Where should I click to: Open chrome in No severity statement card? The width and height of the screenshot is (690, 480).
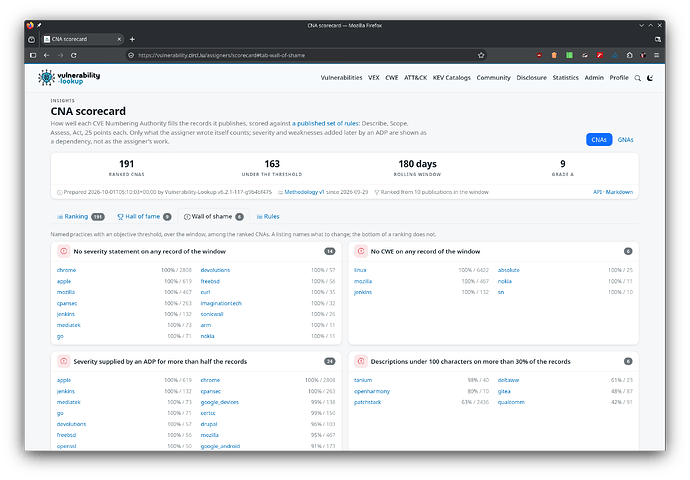(66, 270)
